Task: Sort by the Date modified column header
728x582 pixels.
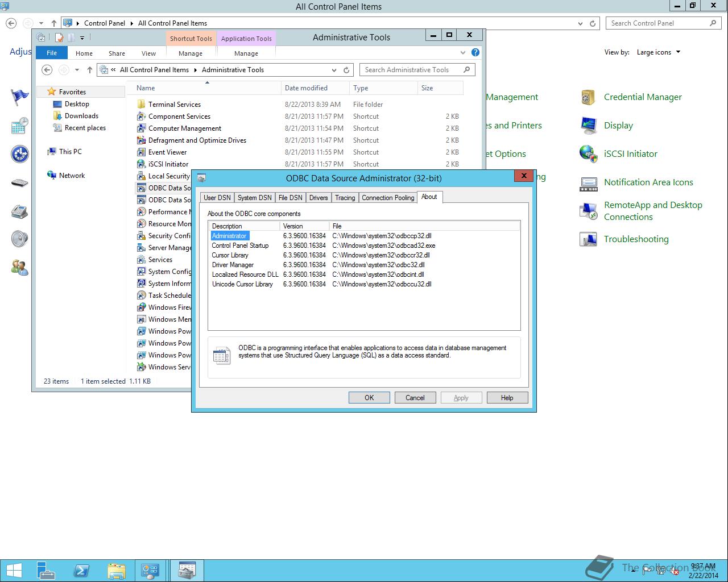Action: pos(316,88)
